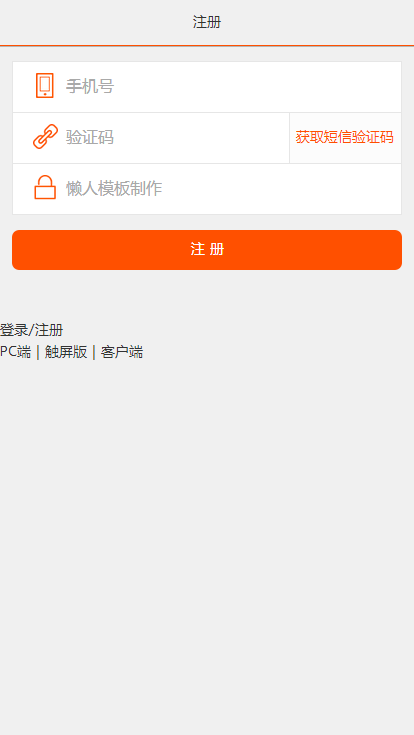Choose the 触屏版 touch version link
The width and height of the screenshot is (414, 735).
point(66,352)
